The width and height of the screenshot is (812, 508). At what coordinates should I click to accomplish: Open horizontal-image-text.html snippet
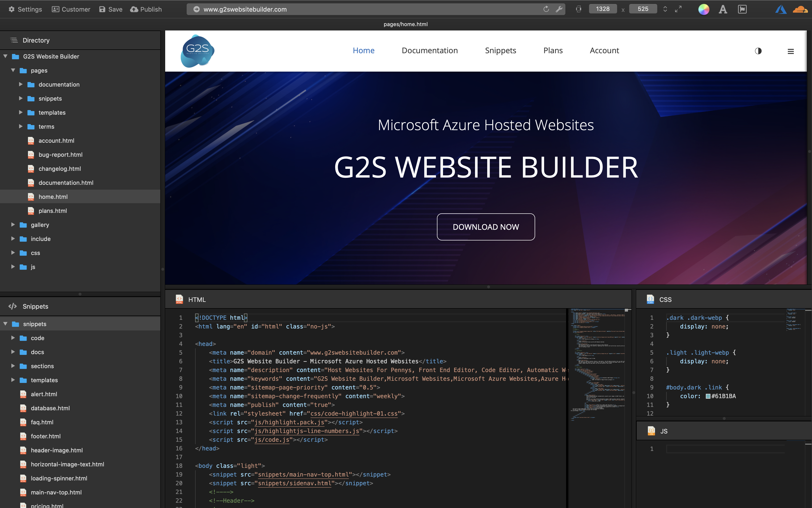pos(67,464)
